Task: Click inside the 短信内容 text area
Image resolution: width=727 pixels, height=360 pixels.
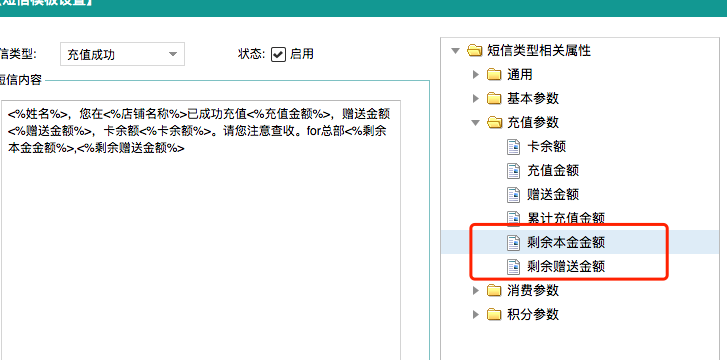Action: [200, 230]
